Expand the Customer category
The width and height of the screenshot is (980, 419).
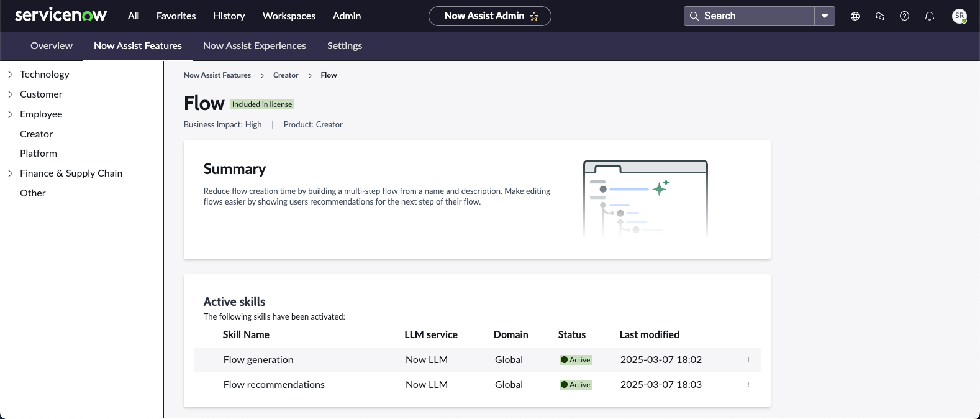[10, 94]
